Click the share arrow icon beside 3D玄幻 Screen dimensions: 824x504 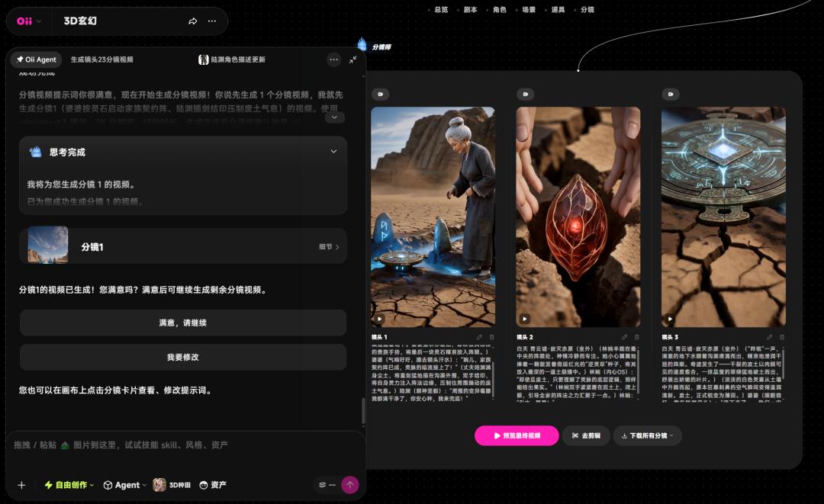tap(193, 21)
